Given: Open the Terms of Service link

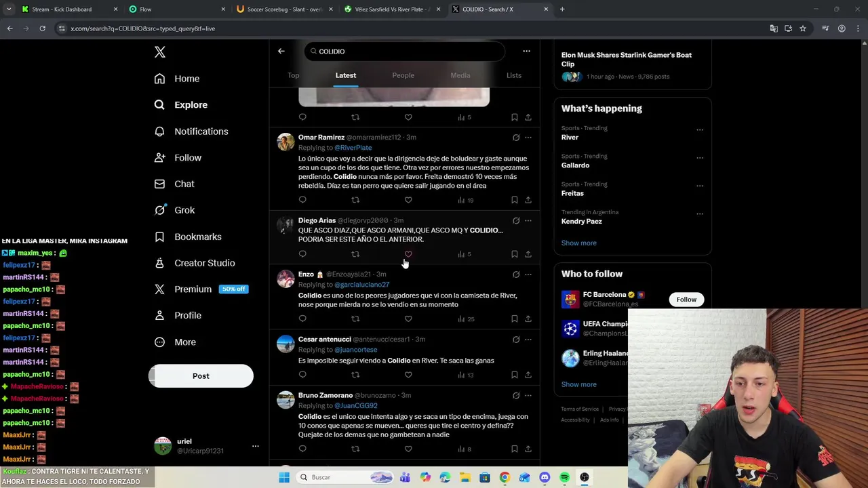Looking at the screenshot, I should tap(580, 409).
